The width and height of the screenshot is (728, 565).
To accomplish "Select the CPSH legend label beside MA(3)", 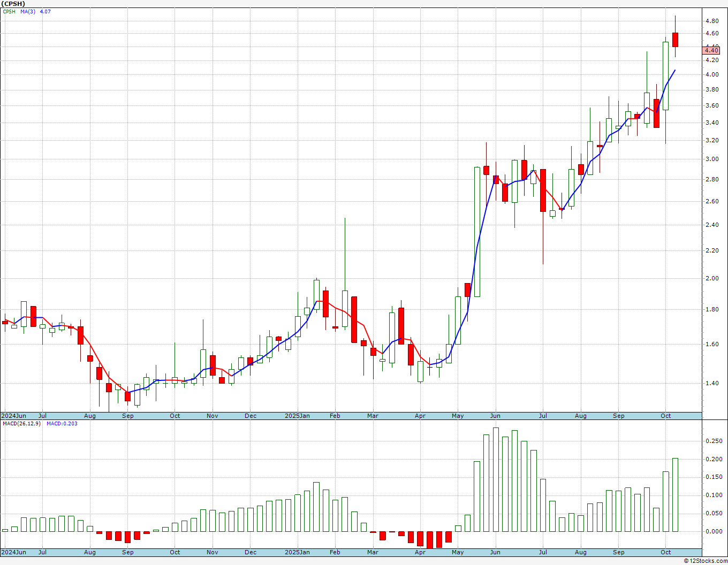I will coord(9,11).
